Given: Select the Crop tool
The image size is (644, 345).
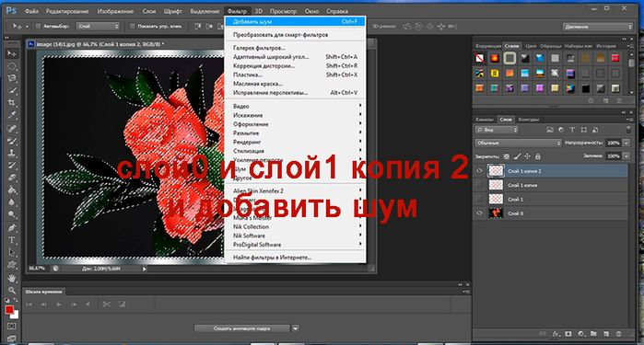Looking at the screenshot, I should coord(11,103).
